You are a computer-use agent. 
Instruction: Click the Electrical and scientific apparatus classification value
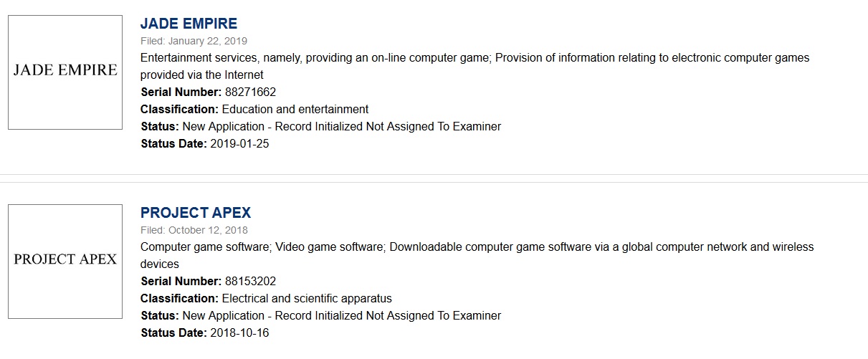307,298
